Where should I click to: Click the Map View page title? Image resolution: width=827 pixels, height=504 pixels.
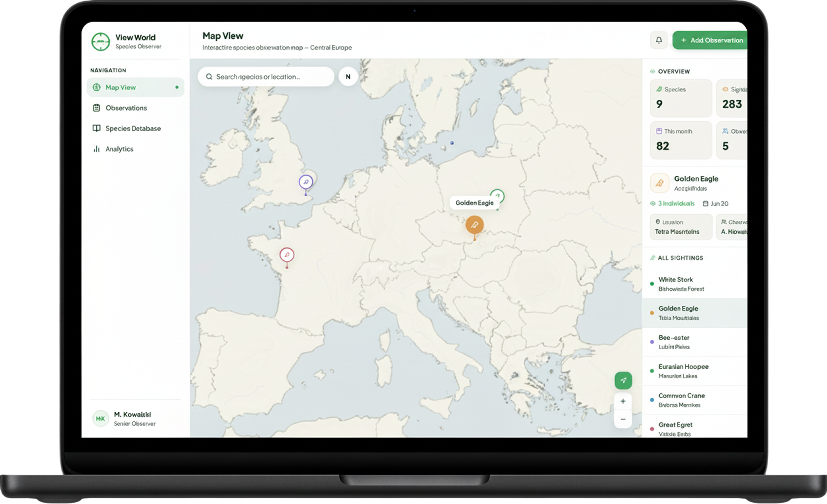(223, 36)
